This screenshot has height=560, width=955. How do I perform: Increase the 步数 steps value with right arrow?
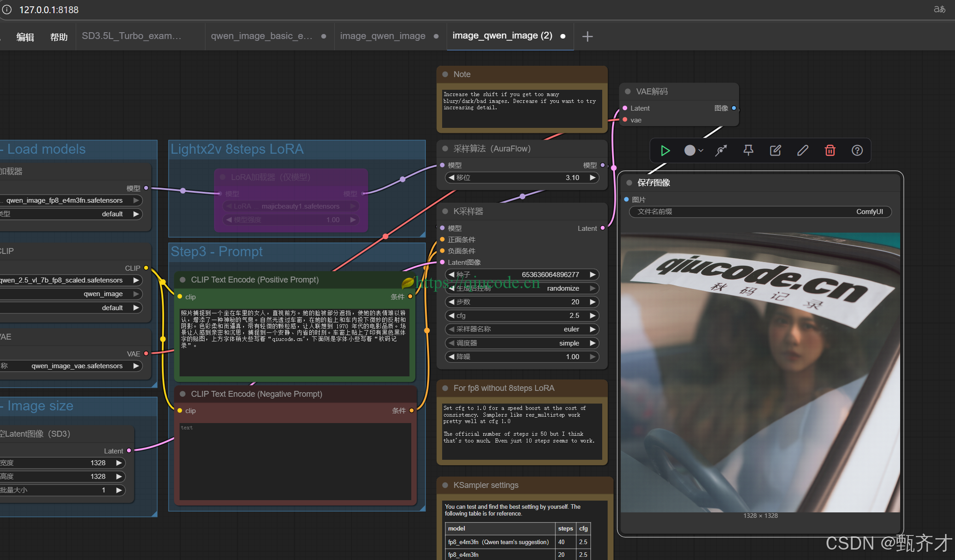pos(592,302)
